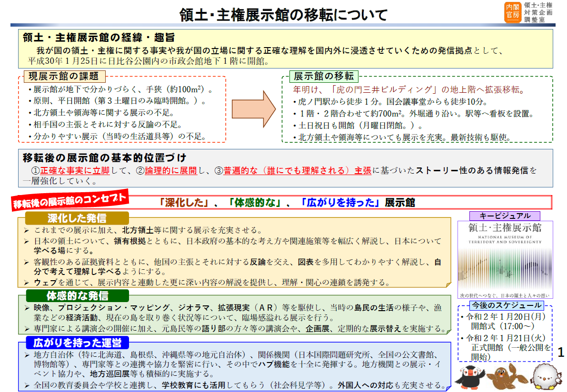This screenshot has width=567, height=392.
Task: Select the green 体感的な発信 section header
Action: pyautogui.click(x=77, y=295)
